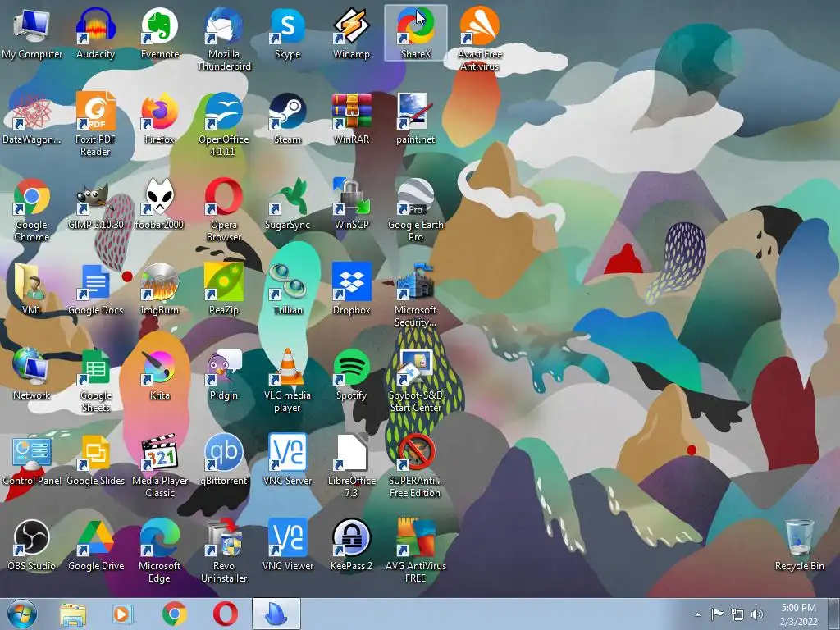Image resolution: width=840 pixels, height=630 pixels.
Task: Click the Microsoft Edge desktop icon
Action: (160, 550)
